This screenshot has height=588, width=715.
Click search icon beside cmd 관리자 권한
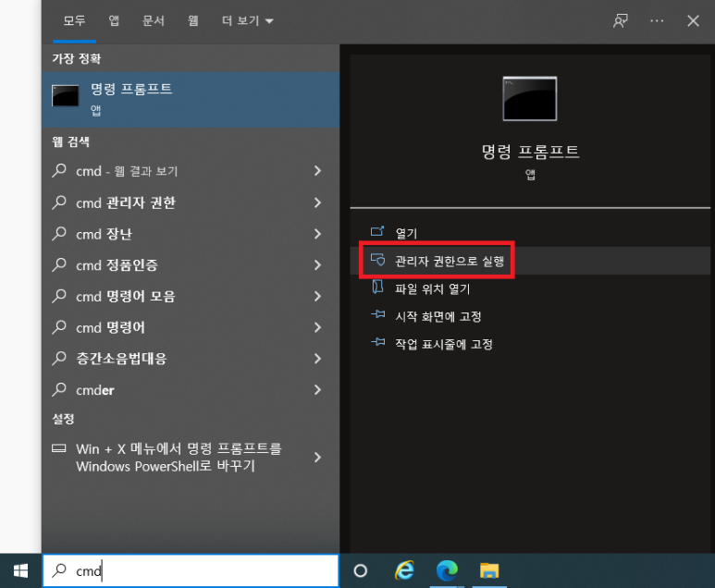coord(59,202)
